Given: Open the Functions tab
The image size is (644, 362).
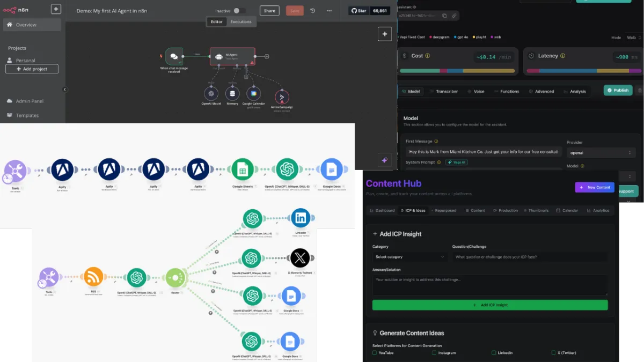Looking at the screenshot, I should [x=506, y=92].
